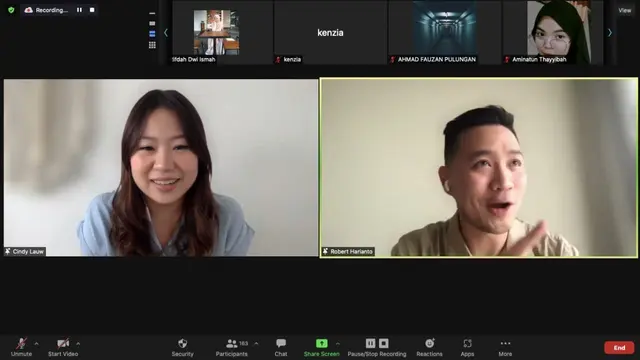Screen dimensions: 640x360
Task: Click pin icon beside Robert Harianto name
Action: pyautogui.click(x=325, y=251)
